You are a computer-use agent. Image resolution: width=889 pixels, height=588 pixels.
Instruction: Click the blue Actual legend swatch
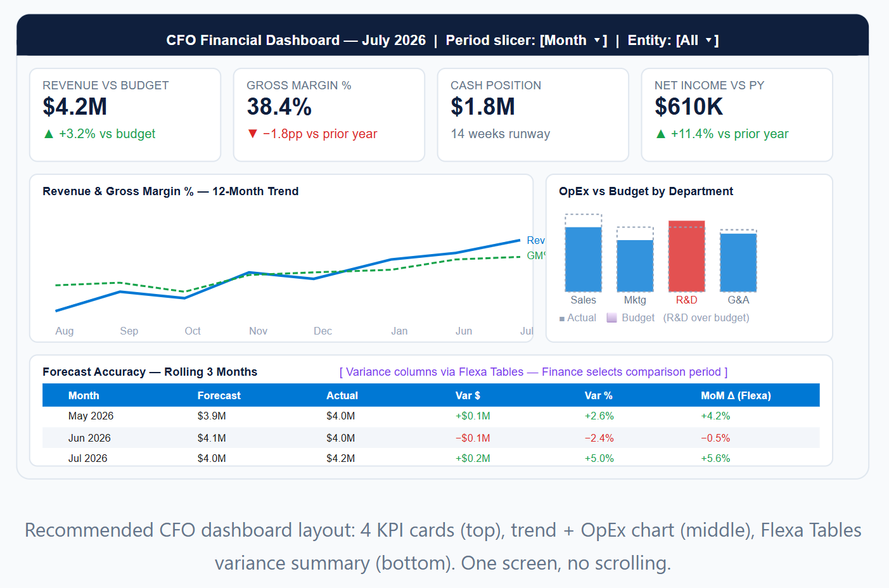pos(562,319)
